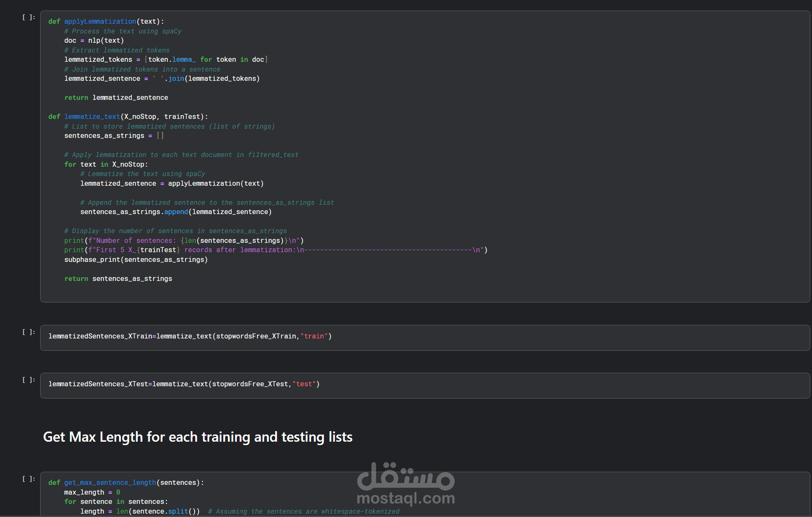
Task: Click the sentences_as_strings.append line
Action: click(176, 212)
